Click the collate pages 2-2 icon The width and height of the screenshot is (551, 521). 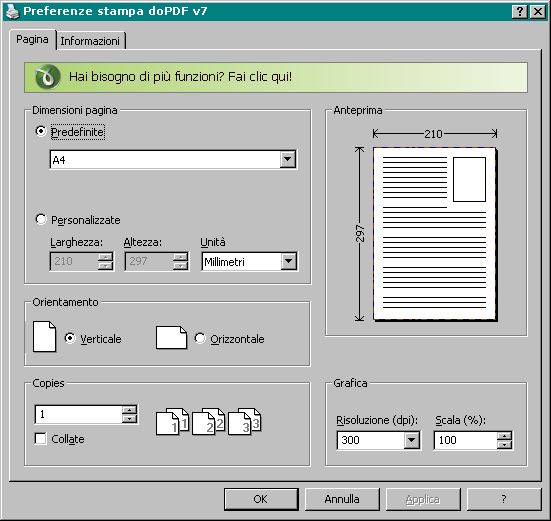208,422
